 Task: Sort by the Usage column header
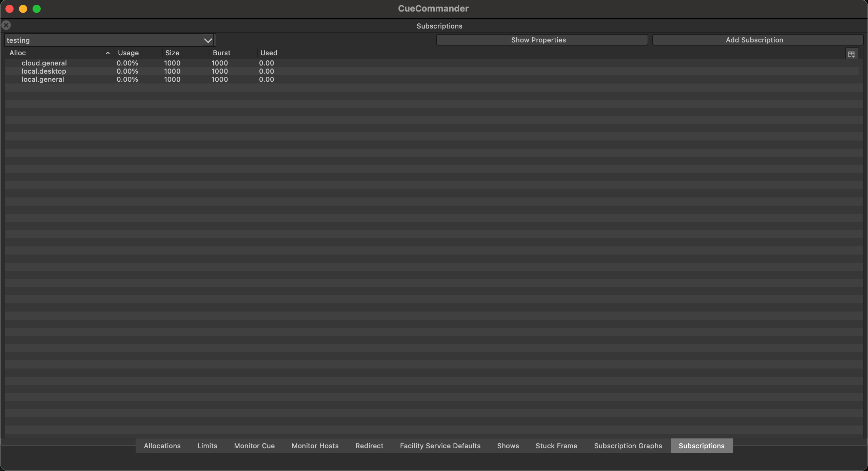(138, 53)
